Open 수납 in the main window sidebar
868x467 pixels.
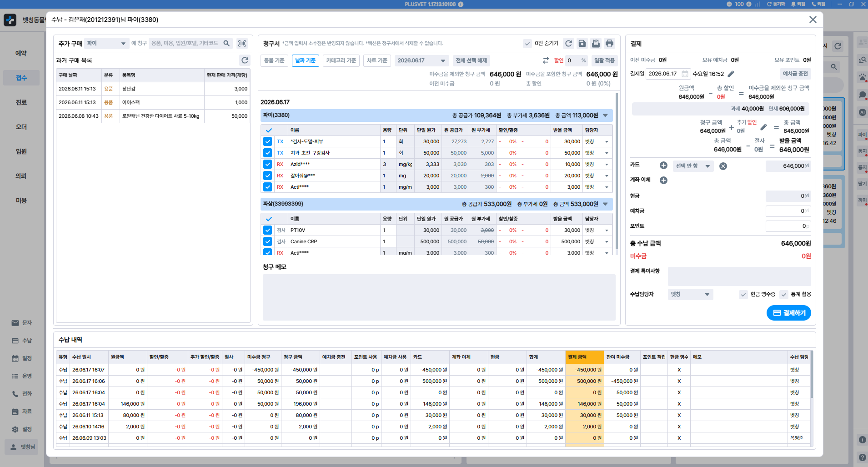pyautogui.click(x=22, y=341)
